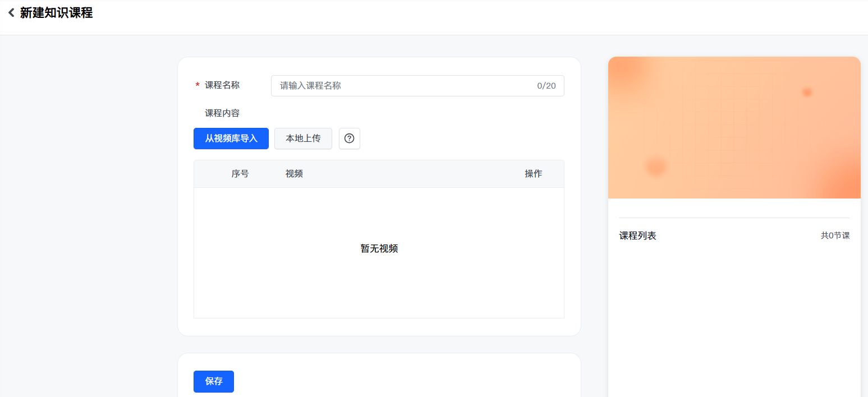Click the divider line above 课程列表
The width and height of the screenshot is (868, 397).
734,218
